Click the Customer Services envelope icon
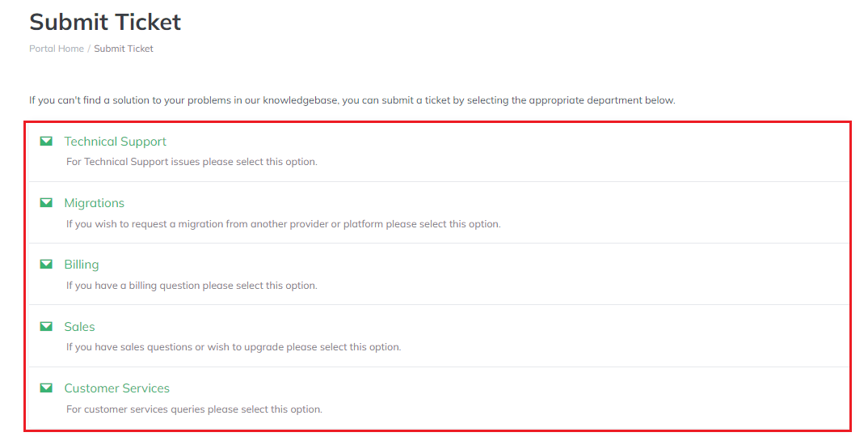 [46, 388]
